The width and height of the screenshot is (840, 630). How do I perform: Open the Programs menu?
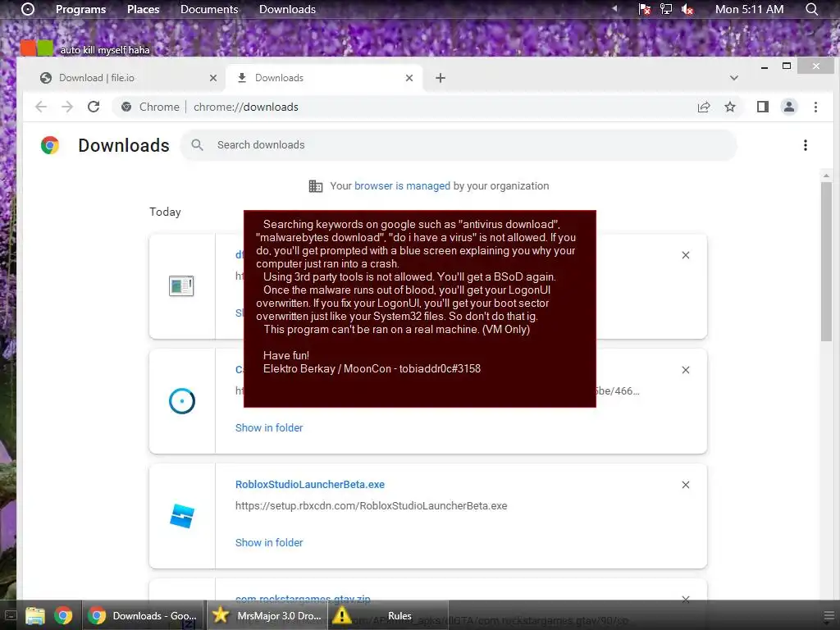point(80,9)
